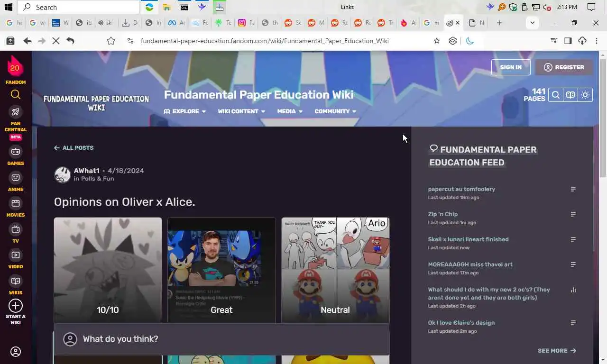
Task: Vote for the Great poll option
Action: click(221, 270)
